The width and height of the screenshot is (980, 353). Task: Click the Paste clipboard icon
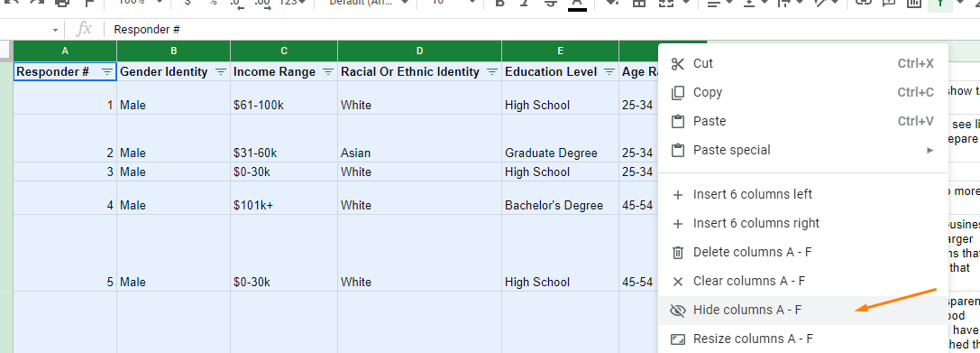677,121
